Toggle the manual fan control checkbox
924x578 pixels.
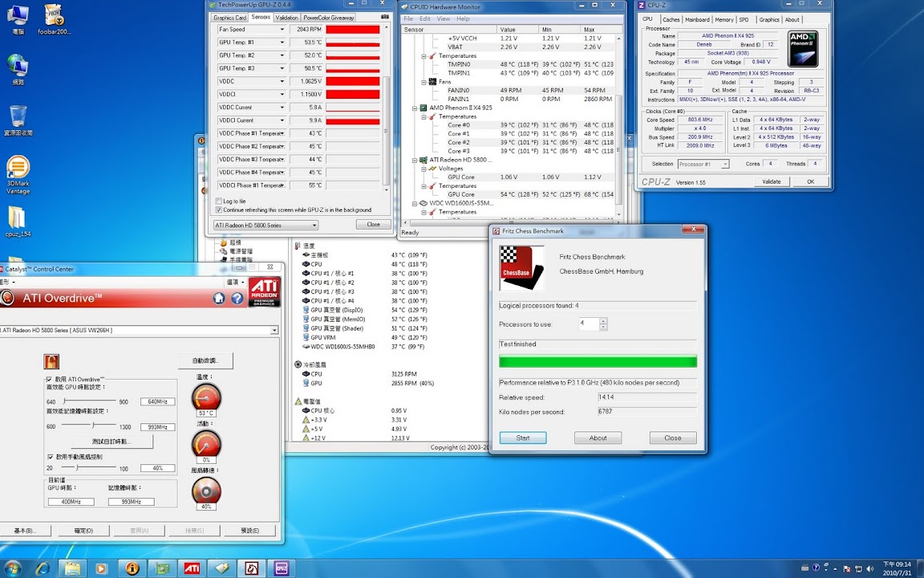(50, 457)
